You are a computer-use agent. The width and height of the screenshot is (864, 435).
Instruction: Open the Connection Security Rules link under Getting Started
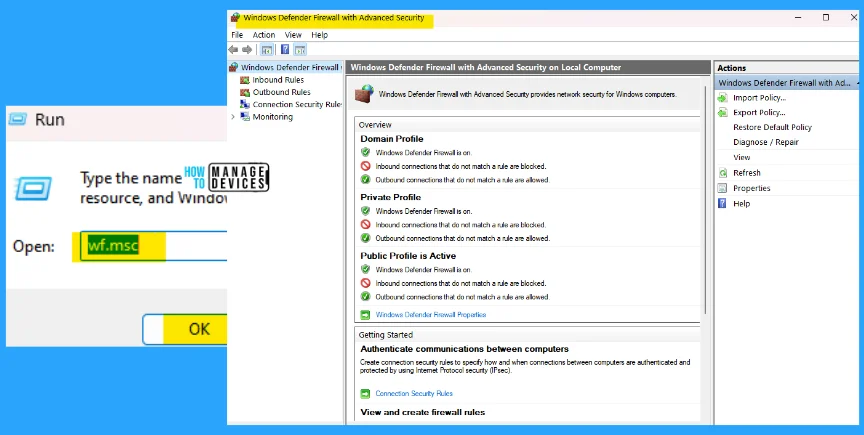[414, 394]
